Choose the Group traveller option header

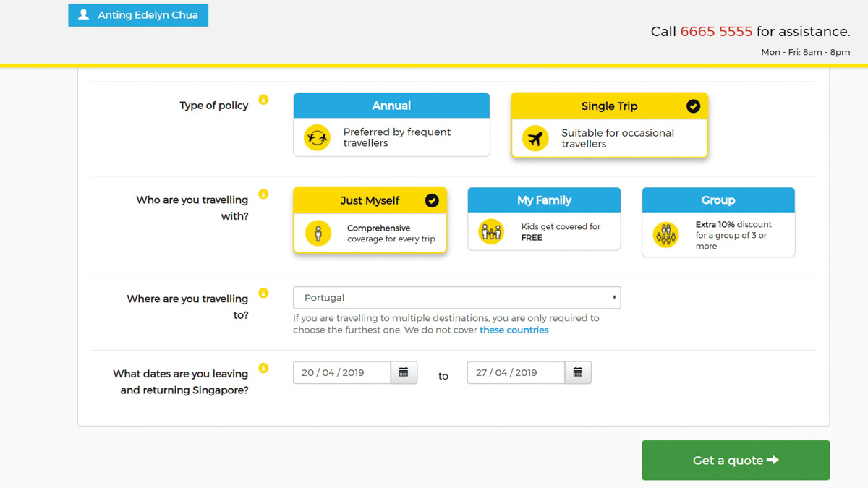point(718,200)
